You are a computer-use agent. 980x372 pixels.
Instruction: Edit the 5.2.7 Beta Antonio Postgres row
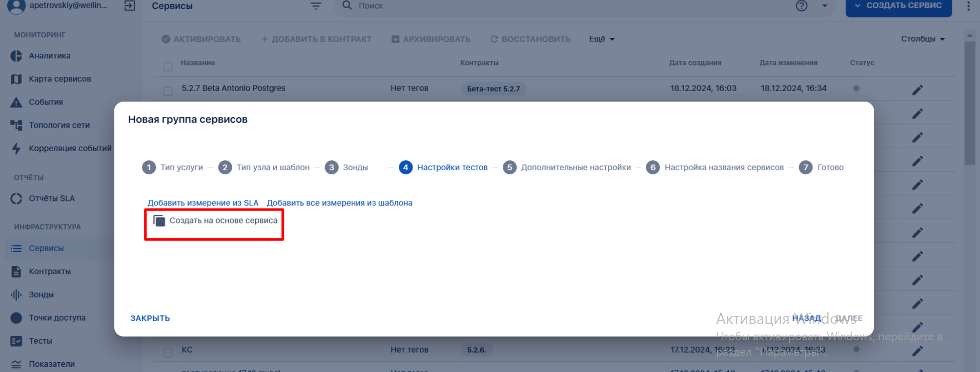coord(917,90)
